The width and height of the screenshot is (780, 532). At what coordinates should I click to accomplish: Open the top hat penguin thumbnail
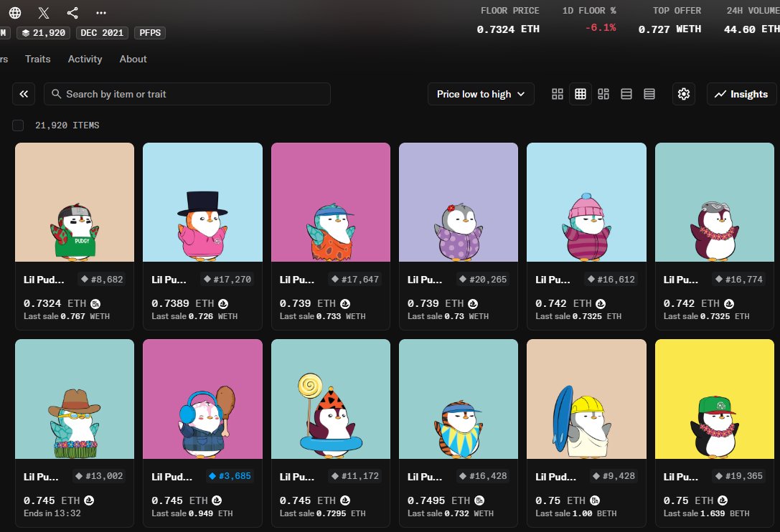pyautogui.click(x=202, y=202)
